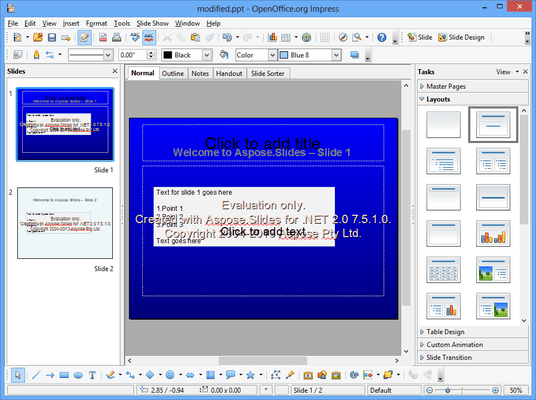
Task: Click the Handout tab
Action: click(x=229, y=73)
